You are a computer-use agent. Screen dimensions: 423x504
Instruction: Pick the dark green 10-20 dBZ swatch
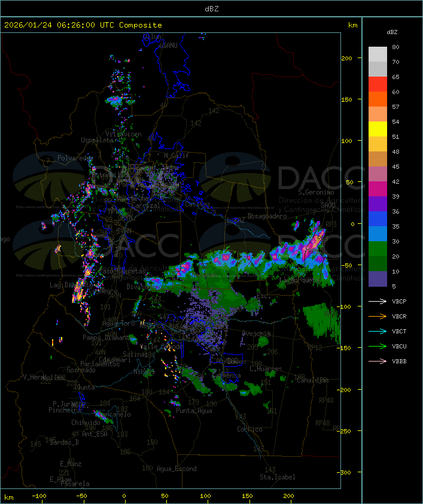click(378, 264)
